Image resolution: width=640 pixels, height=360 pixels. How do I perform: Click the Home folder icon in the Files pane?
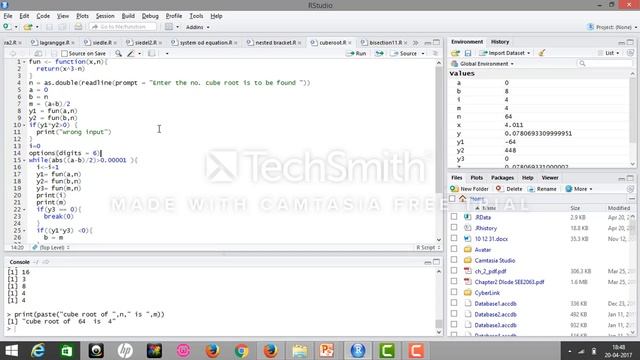point(462,199)
